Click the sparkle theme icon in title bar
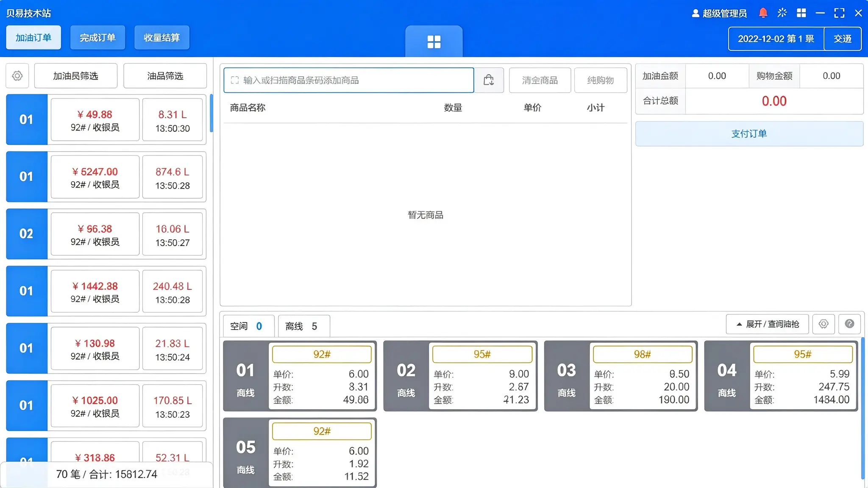Screen dimensions: 868x488 click(x=782, y=13)
